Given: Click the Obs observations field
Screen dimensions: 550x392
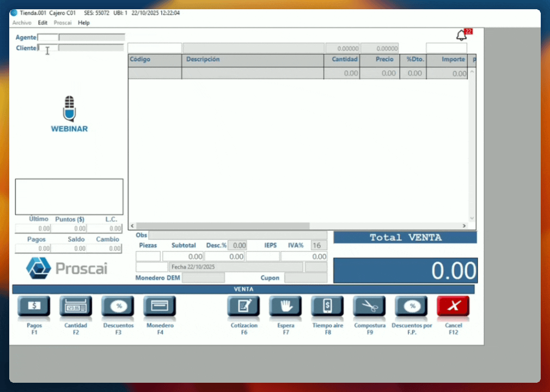Looking at the screenshot, I should point(238,235).
